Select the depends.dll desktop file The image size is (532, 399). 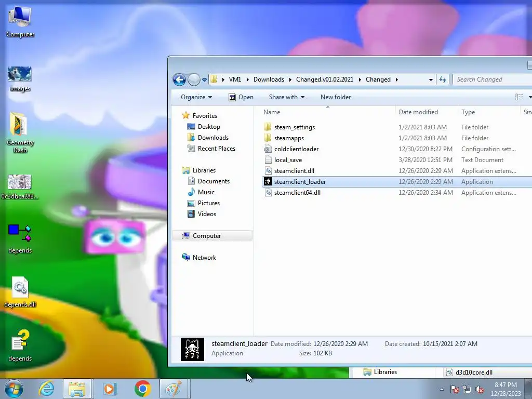coord(20,292)
